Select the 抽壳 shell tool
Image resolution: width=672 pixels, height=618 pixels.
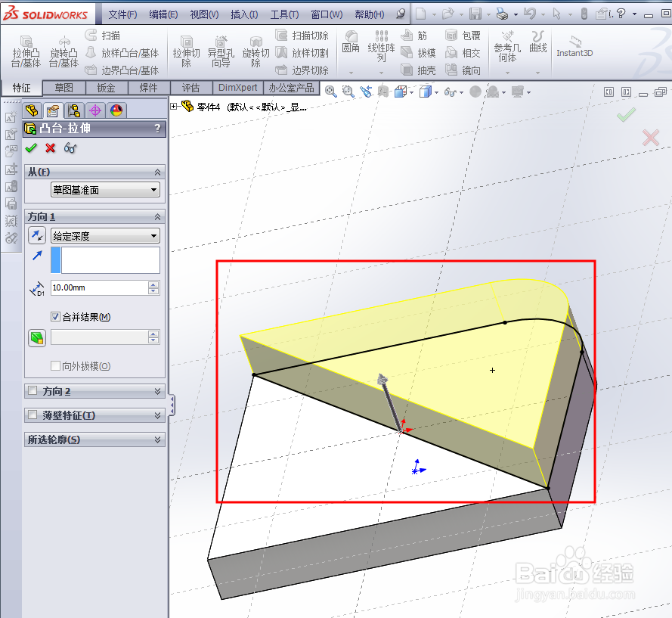pyautogui.click(x=419, y=70)
